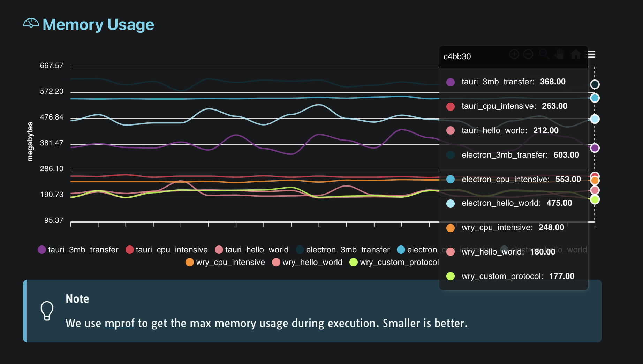Click light blue electron_hello_world data marker
This screenshot has width=643, height=364.
[595, 119]
